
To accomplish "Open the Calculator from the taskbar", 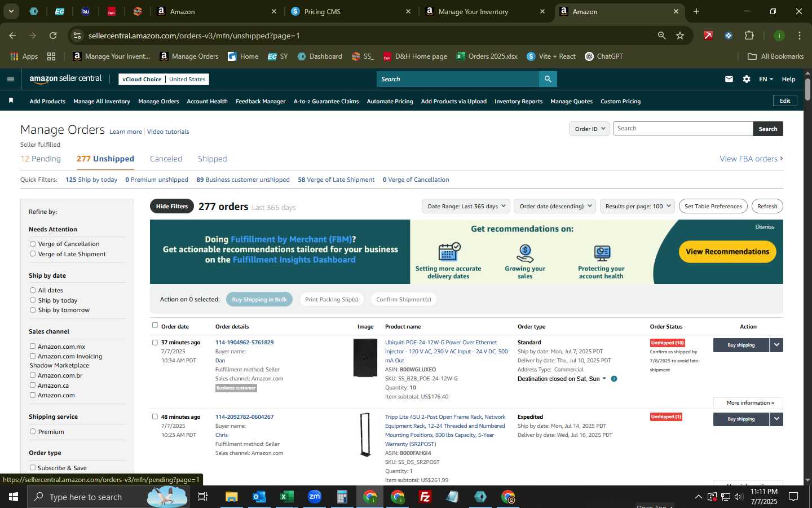I will tap(342, 497).
